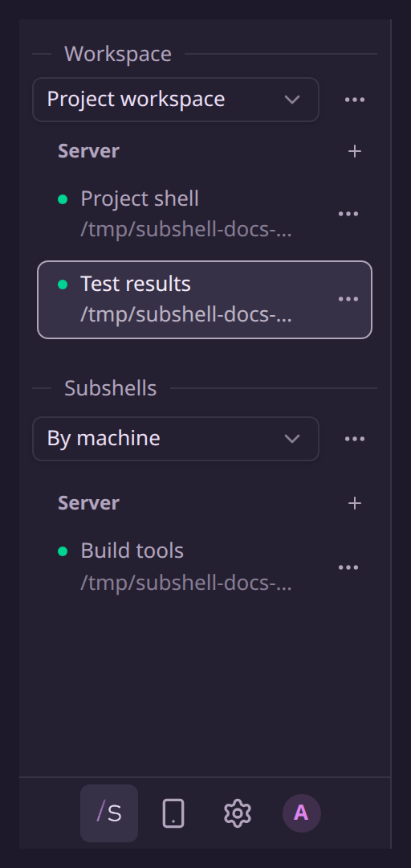This screenshot has width=411, height=868.
Task: Select the Test results shell
Action: tap(205, 300)
